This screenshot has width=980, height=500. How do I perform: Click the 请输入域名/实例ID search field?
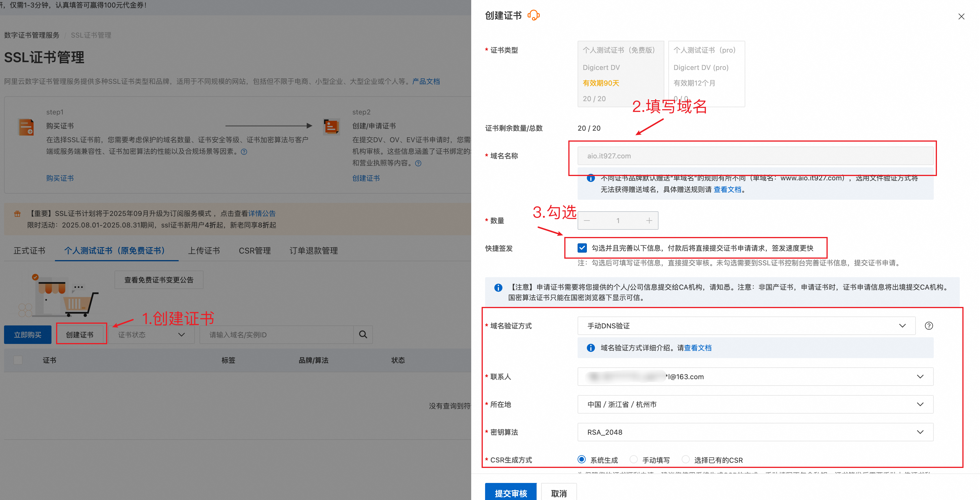pyautogui.click(x=277, y=335)
